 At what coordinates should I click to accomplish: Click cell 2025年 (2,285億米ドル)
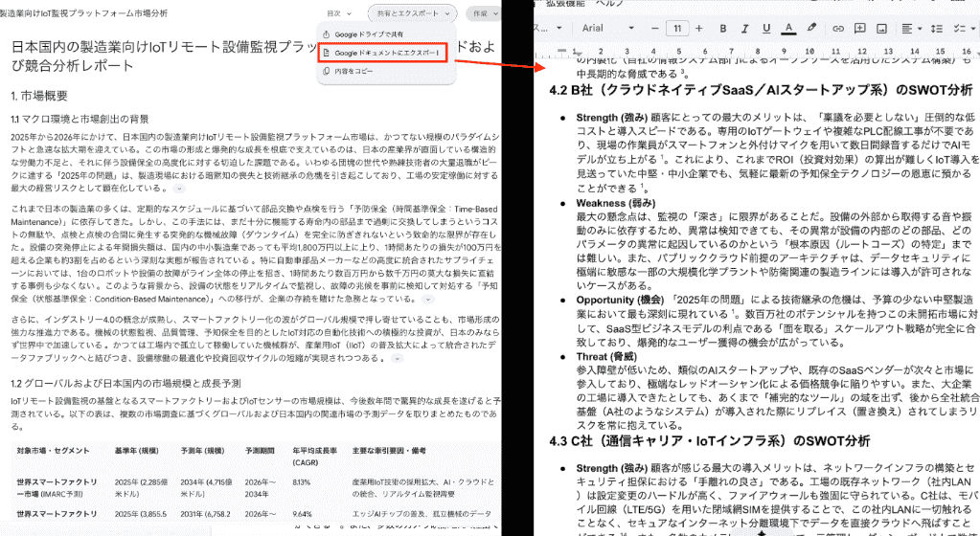click(x=141, y=488)
